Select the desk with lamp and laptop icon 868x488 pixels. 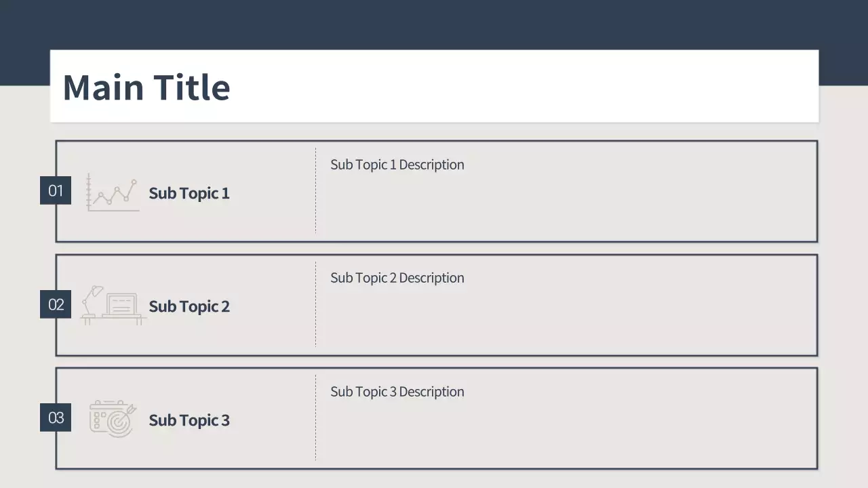(113, 306)
